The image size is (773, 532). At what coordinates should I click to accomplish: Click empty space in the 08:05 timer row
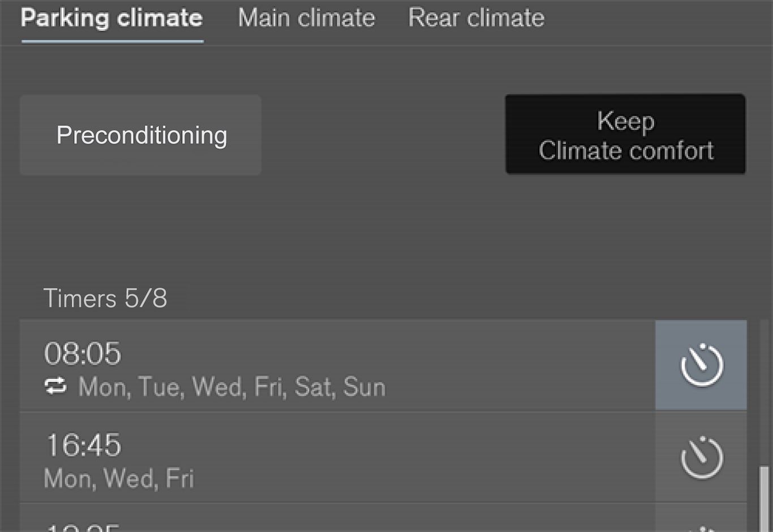point(509,365)
